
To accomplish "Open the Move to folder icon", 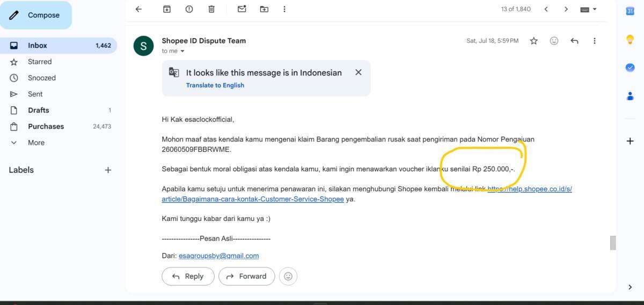I will coord(264,9).
